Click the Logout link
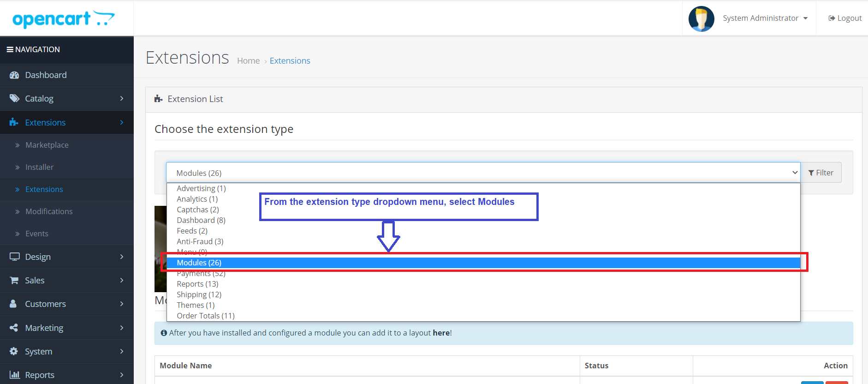The height and width of the screenshot is (384, 868). [845, 18]
